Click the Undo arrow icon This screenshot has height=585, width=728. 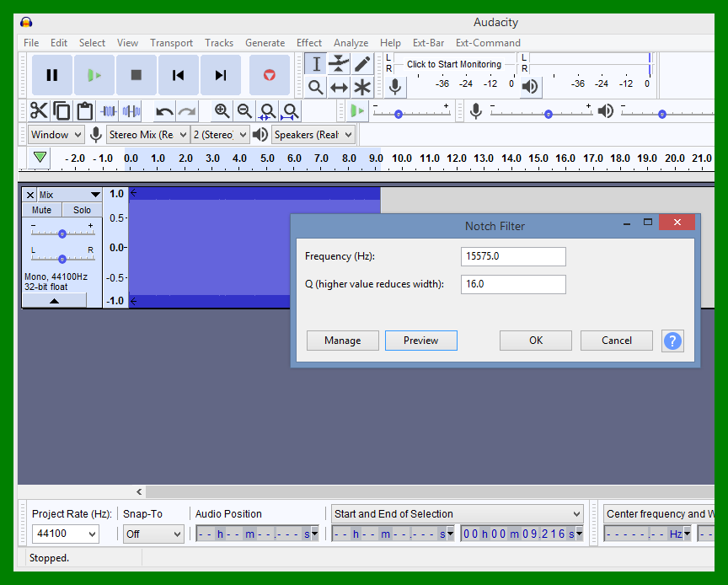[x=164, y=111]
